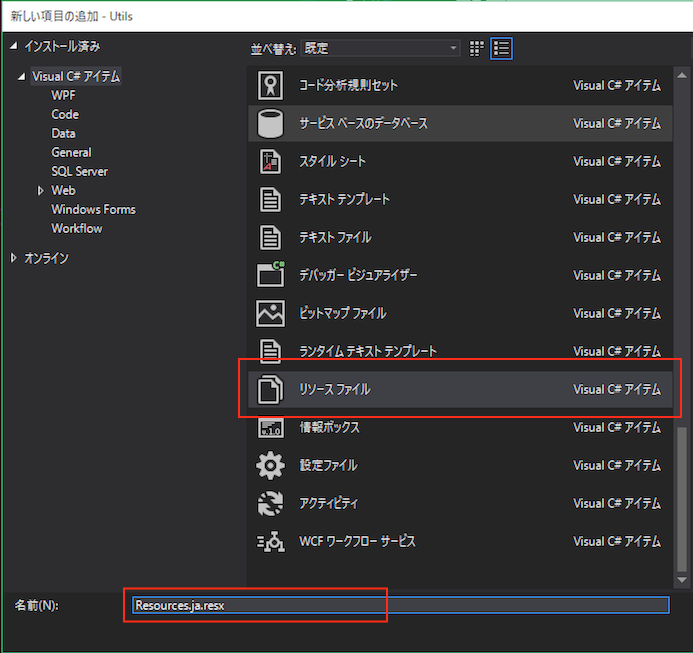Image resolution: width=693 pixels, height=653 pixels.
Task: Click the 情報ボックス icon
Action: pyautogui.click(x=270, y=428)
